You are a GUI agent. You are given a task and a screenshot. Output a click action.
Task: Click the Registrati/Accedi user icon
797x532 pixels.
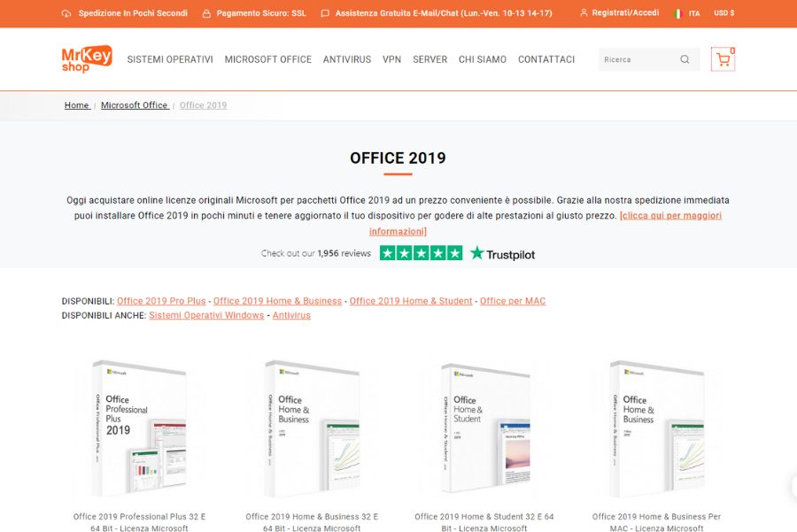click(583, 12)
